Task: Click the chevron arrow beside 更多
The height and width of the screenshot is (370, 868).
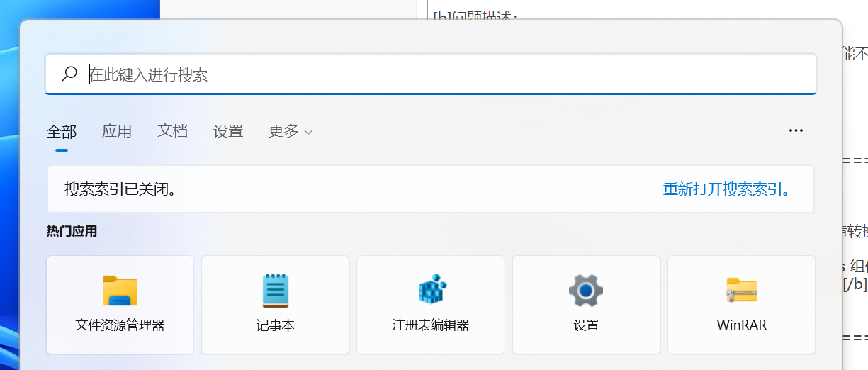Action: 308,132
